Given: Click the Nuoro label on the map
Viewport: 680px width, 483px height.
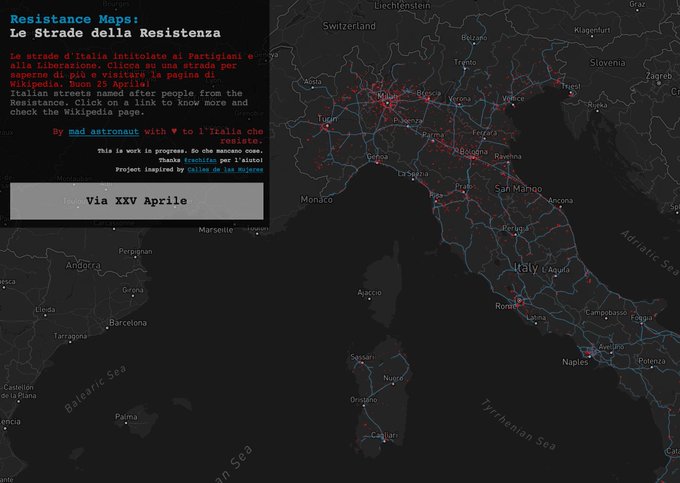Looking at the screenshot, I should 393,378.
